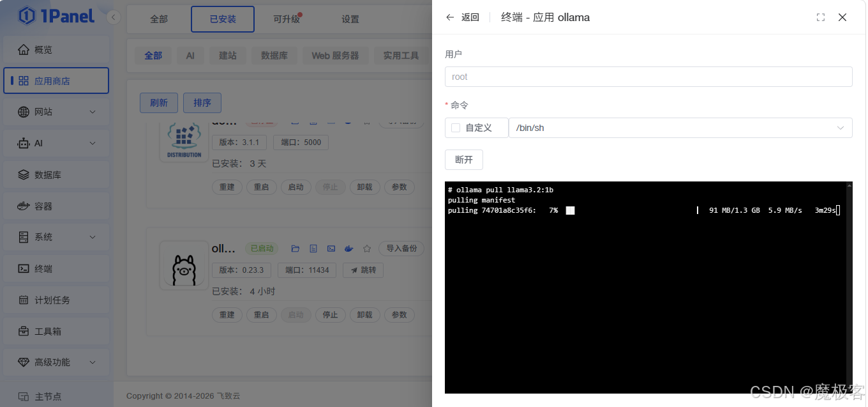Open 概览 overview in the sidebar
This screenshot has width=868, height=407.
coord(56,50)
